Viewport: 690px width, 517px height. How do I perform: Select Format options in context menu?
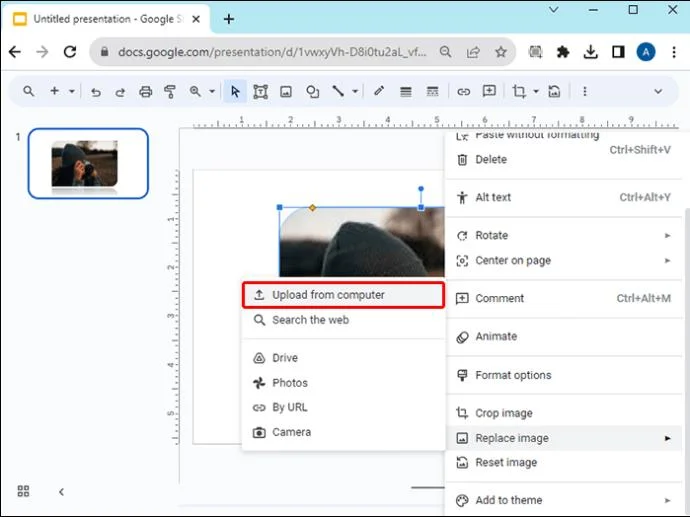(513, 375)
